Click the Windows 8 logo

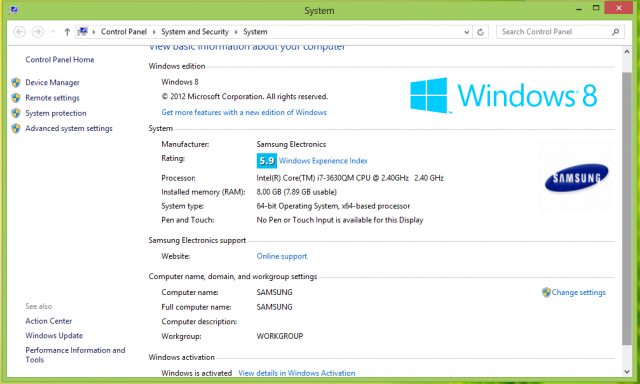tap(503, 95)
